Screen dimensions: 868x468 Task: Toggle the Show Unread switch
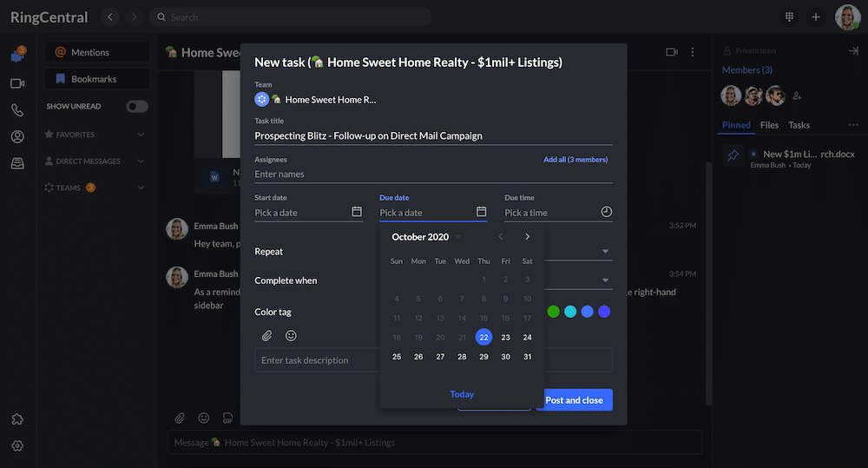(137, 106)
